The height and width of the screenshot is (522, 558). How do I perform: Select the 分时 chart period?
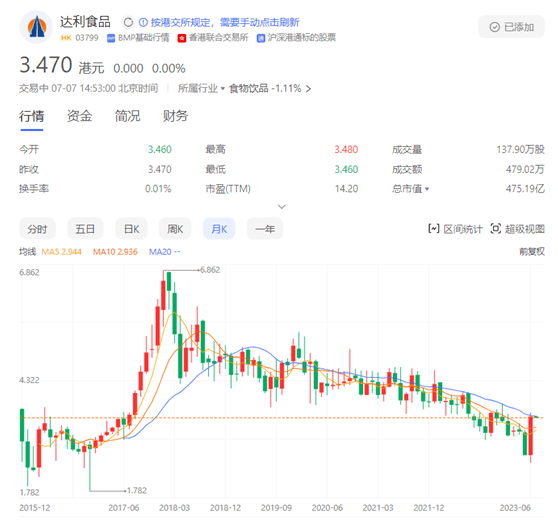pyautogui.click(x=37, y=229)
